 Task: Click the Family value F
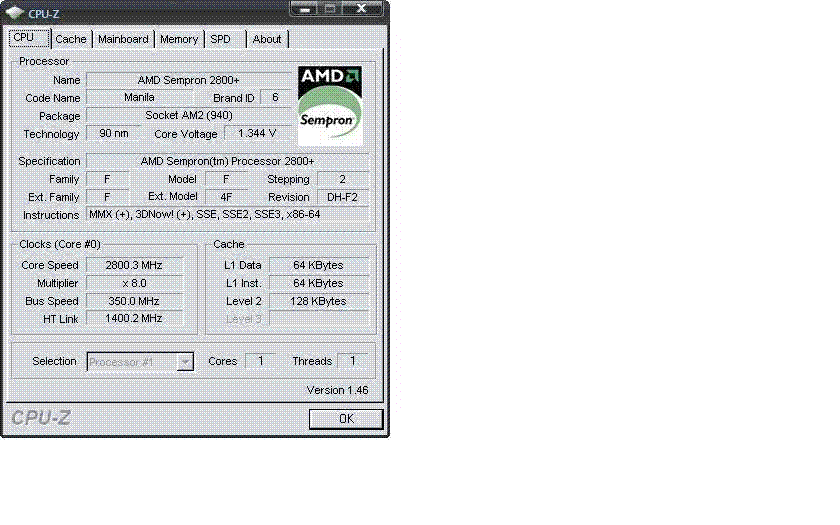(x=107, y=179)
